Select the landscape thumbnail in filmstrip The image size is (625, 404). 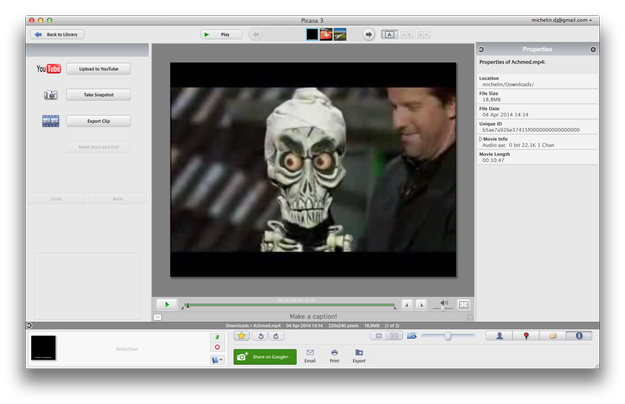[x=340, y=35]
